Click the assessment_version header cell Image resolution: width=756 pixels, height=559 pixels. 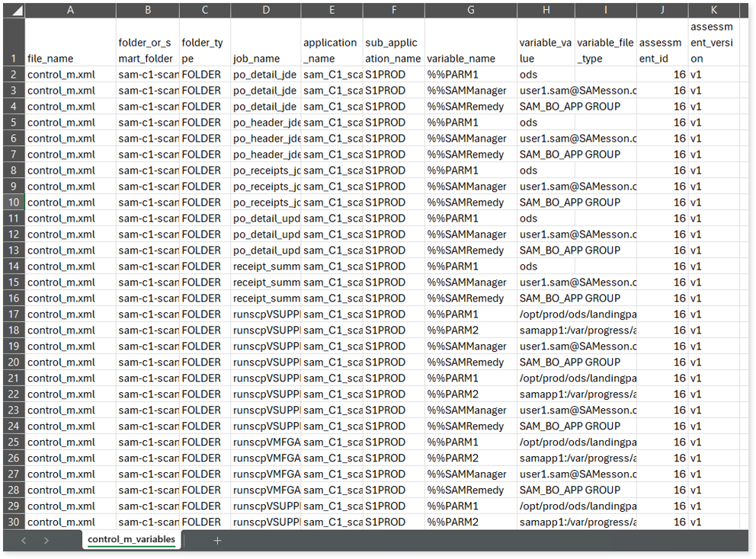pos(713,42)
